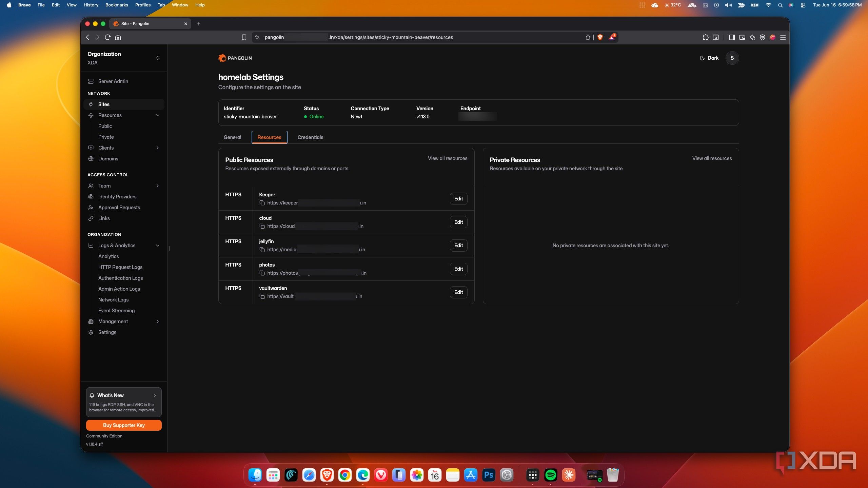Open the user avatar S menu
Image resolution: width=868 pixels, height=488 pixels.
click(x=732, y=58)
